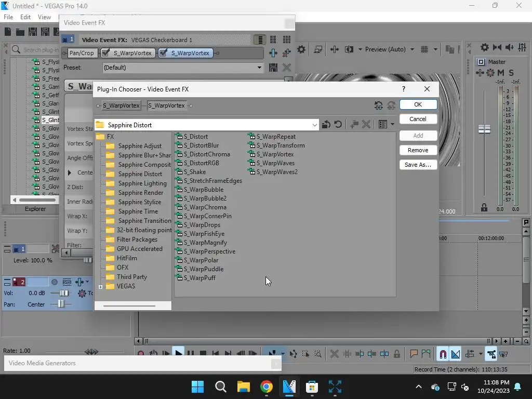Click the delete X icon in chooser toolbar
The image size is (532, 399).
366,125
